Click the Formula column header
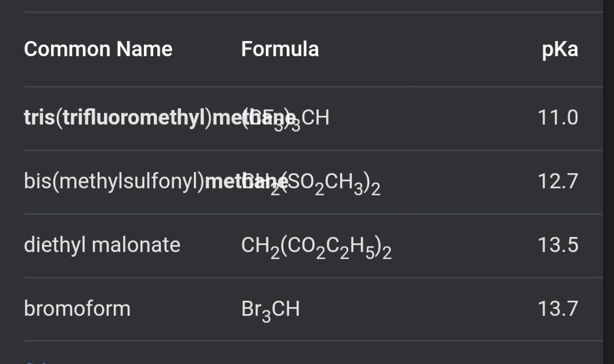Screen dimensions: 614x364 [280, 49]
